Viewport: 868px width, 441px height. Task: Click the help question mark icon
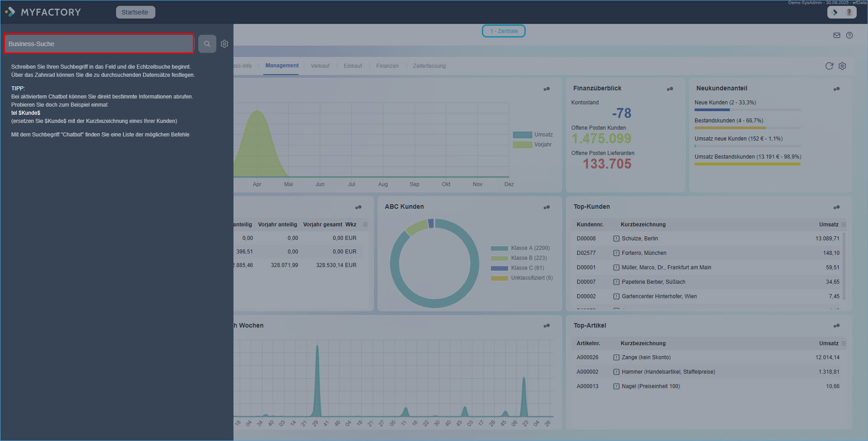pyautogui.click(x=849, y=35)
